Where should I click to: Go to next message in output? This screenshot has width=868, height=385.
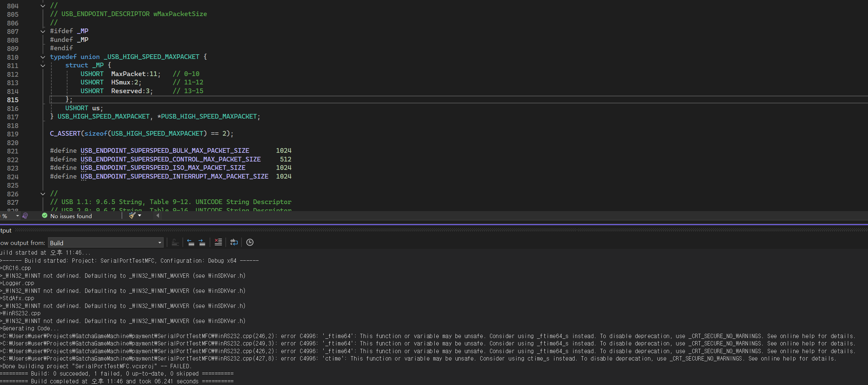[202, 242]
